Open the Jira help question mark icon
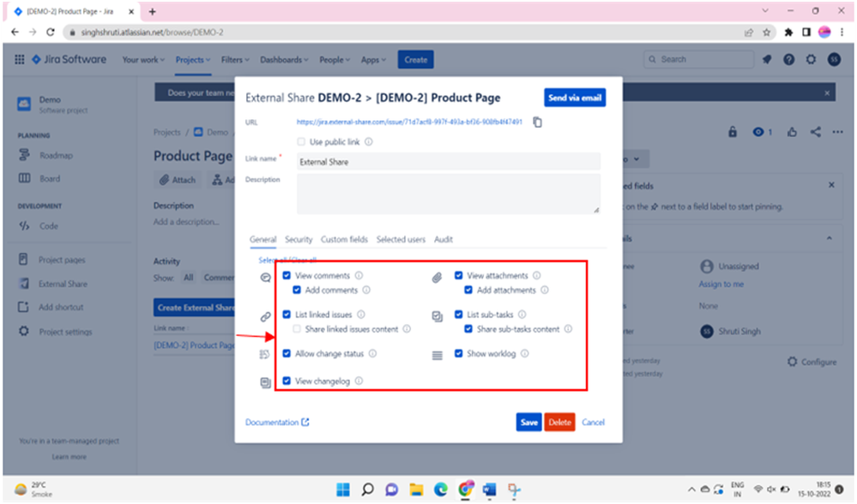 pos(788,59)
